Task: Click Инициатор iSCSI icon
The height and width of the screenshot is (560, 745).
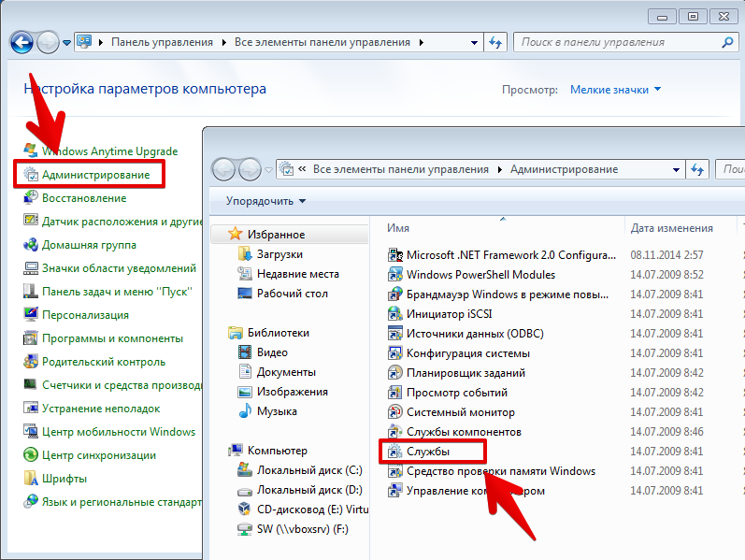Action: click(x=395, y=314)
